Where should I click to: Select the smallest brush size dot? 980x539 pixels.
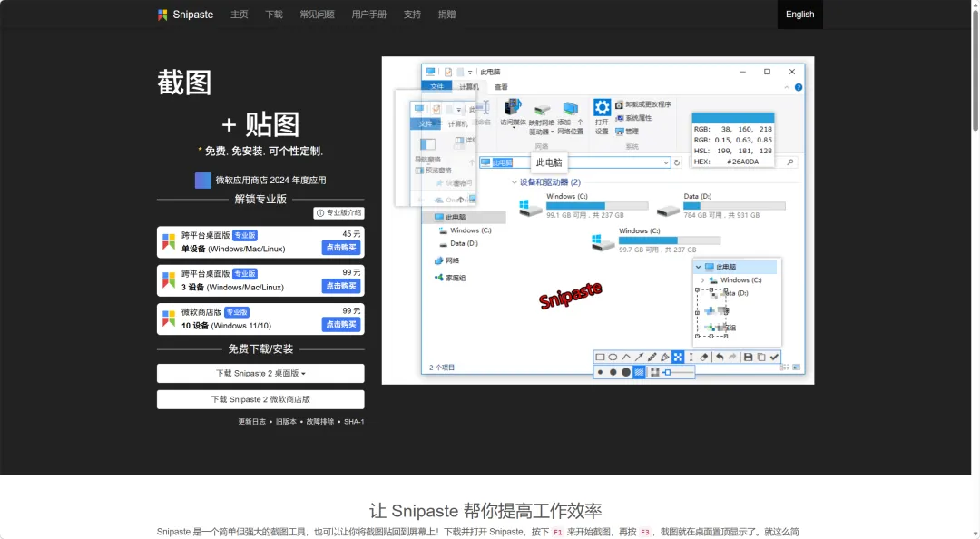click(x=600, y=373)
